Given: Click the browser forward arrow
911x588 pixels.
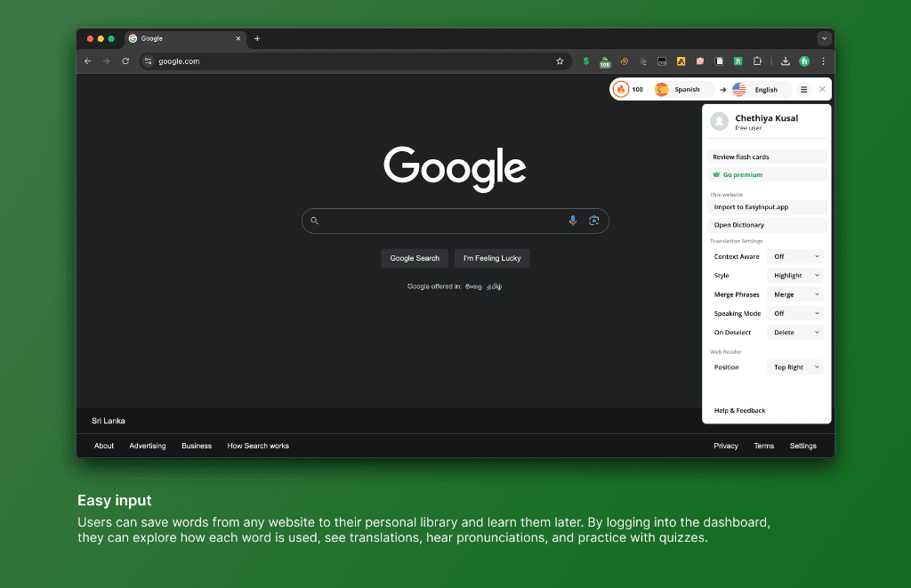Looking at the screenshot, I should pyautogui.click(x=107, y=61).
